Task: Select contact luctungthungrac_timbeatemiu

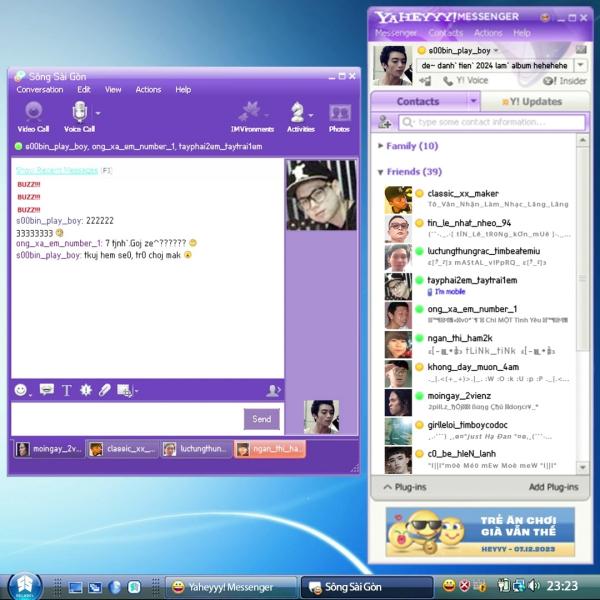Action: coord(478,257)
